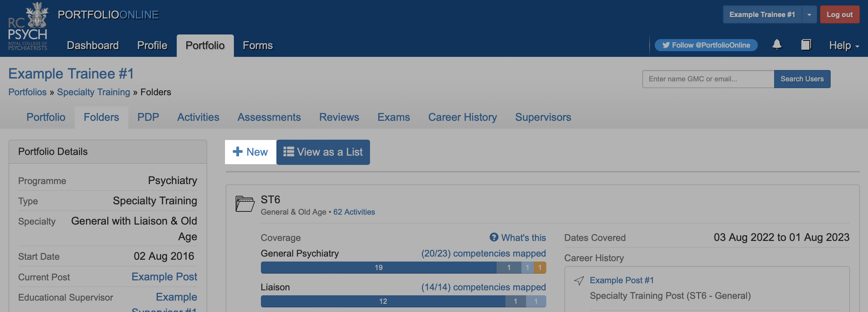
Task: Open the Career History tab
Action: pos(462,117)
